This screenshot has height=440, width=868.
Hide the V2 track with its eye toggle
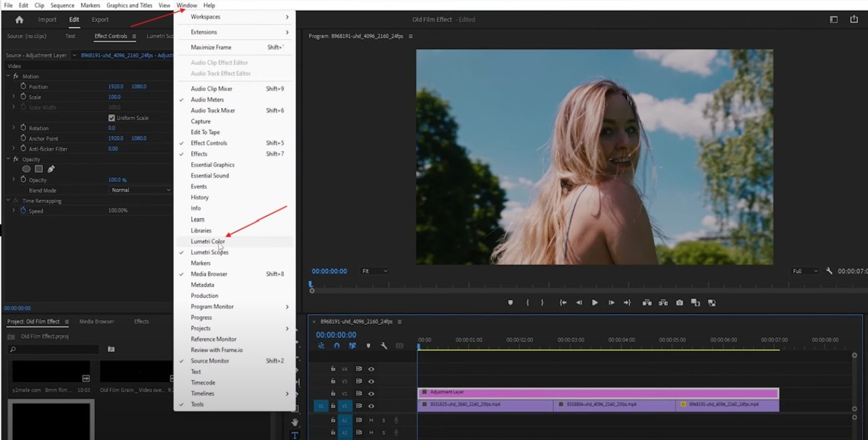point(371,394)
